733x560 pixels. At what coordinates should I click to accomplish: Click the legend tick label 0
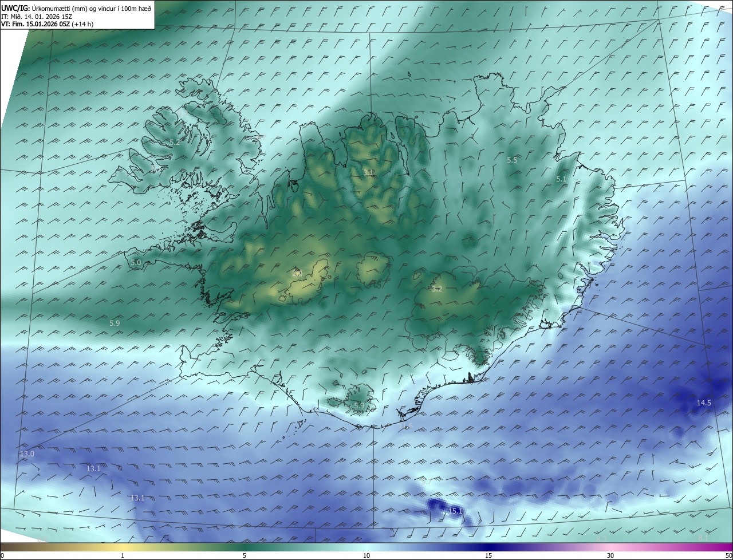(x=2, y=555)
